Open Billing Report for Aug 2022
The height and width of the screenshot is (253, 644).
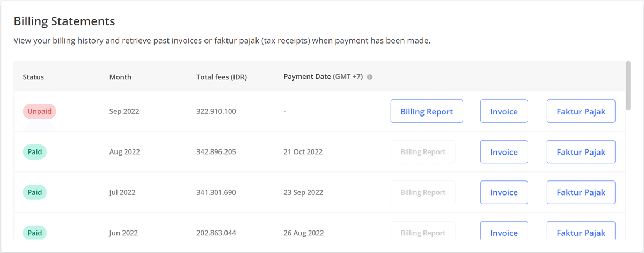tap(423, 152)
